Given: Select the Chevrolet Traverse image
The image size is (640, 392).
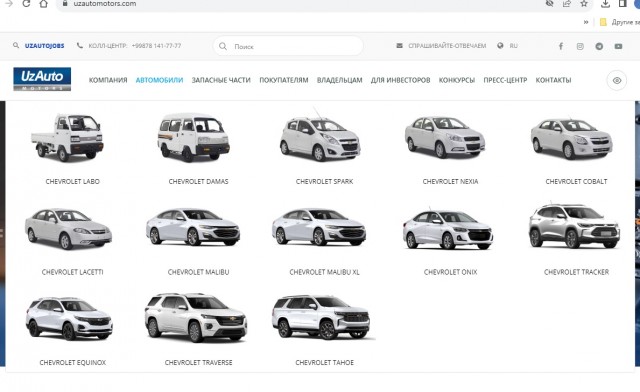Looking at the screenshot, I should coord(196,317).
